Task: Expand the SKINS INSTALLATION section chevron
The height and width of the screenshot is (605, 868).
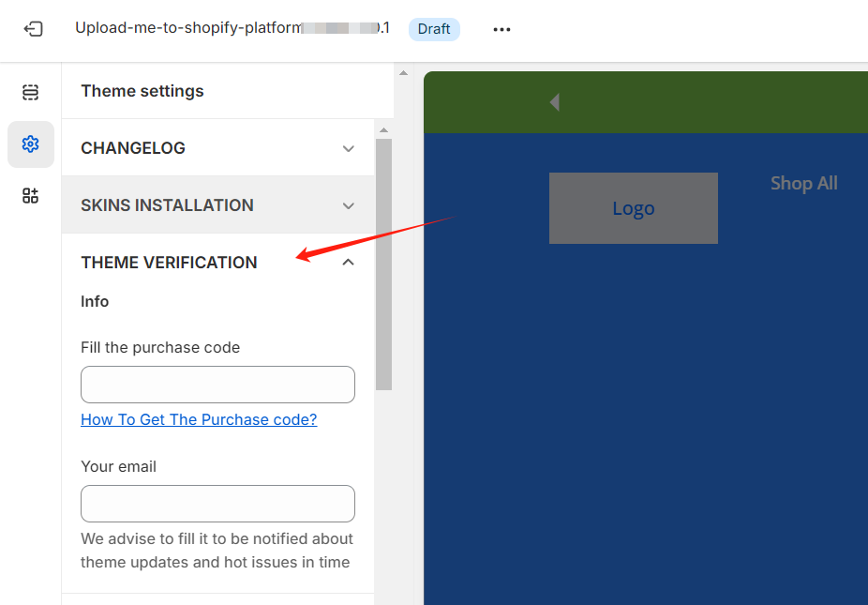Action: point(348,205)
